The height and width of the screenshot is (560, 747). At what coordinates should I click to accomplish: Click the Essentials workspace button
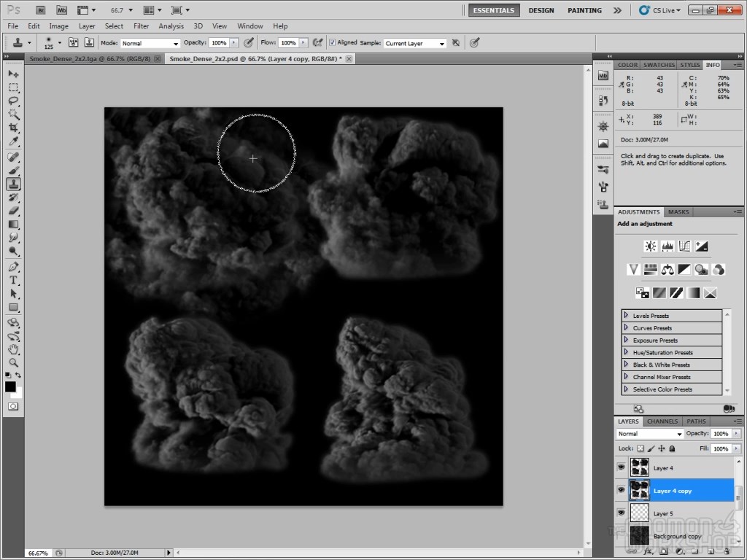pos(494,11)
